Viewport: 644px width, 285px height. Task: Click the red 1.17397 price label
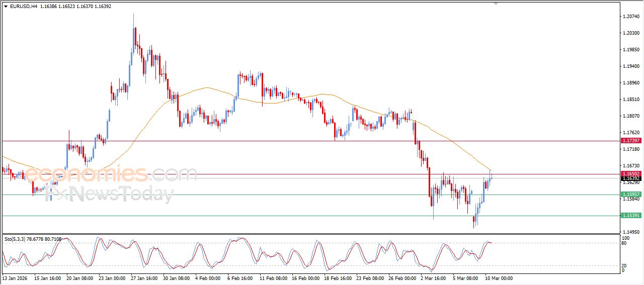coord(630,141)
